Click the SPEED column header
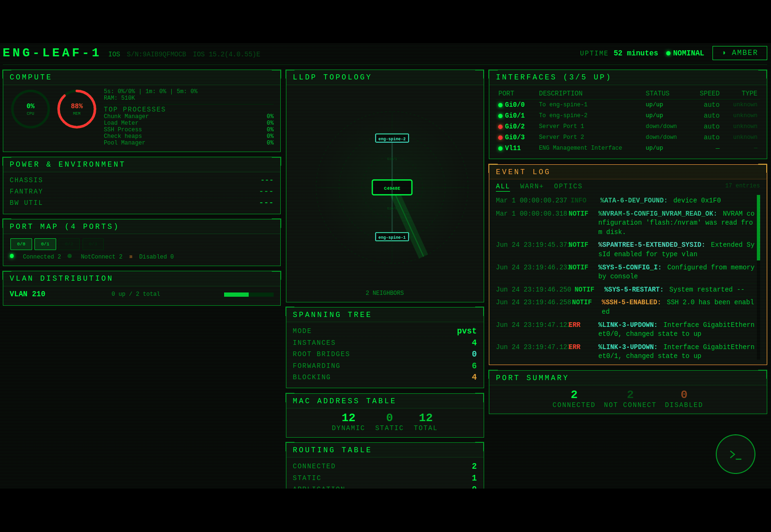This screenshot has width=771, height=532. [709, 93]
